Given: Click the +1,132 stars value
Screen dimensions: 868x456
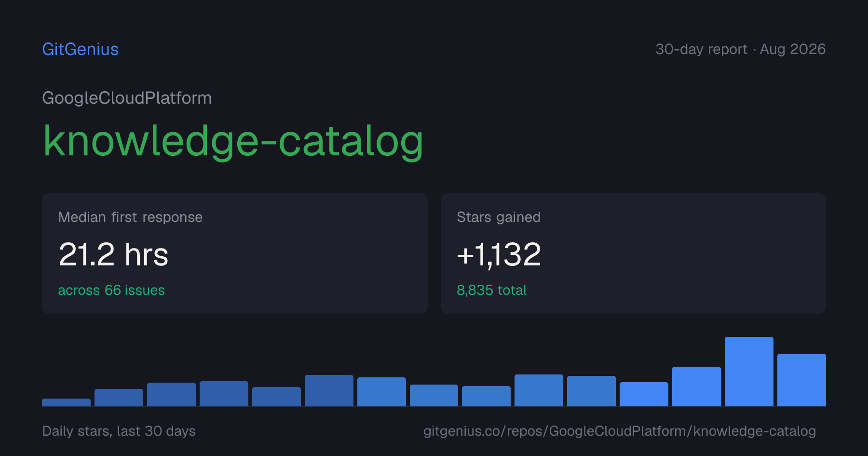Looking at the screenshot, I should tap(499, 254).
